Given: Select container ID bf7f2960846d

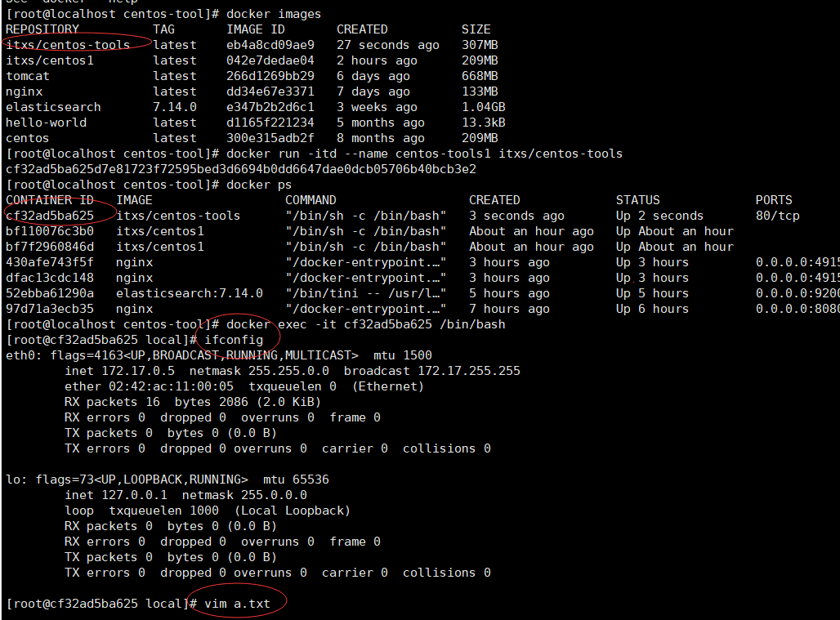Looking at the screenshot, I should click(x=50, y=247).
